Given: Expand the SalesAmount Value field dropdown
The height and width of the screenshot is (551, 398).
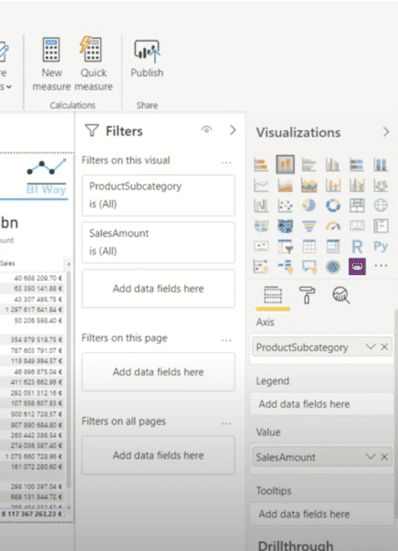Looking at the screenshot, I should pos(370,456).
